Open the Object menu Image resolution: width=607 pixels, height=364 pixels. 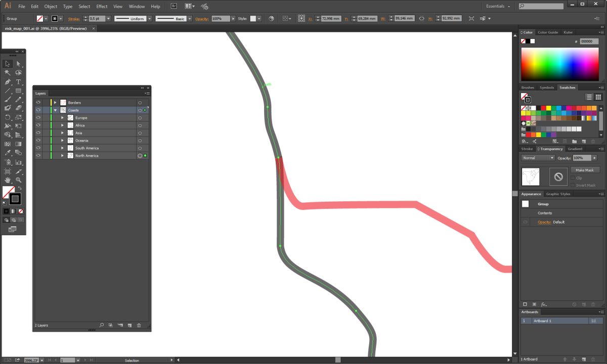51,7
